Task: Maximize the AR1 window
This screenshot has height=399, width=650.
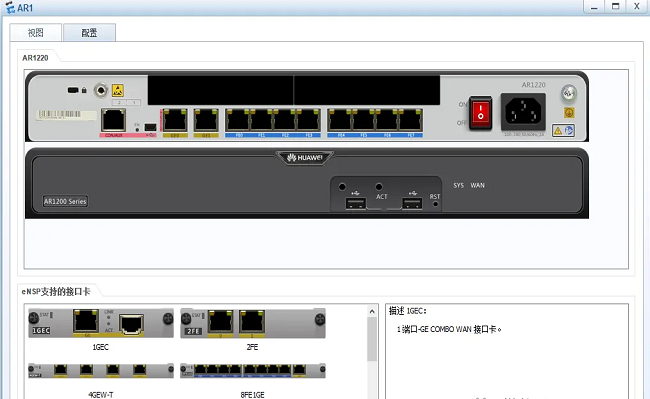Action: [x=616, y=7]
